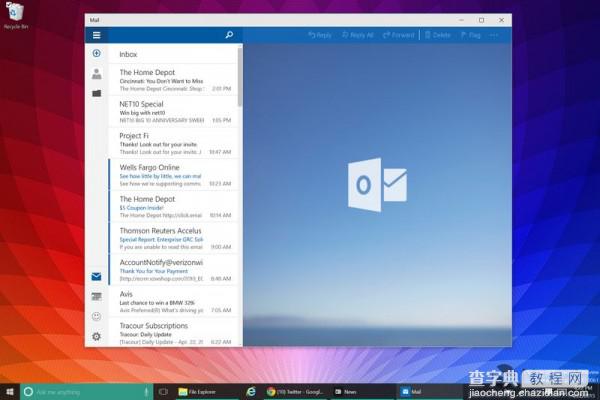Minimize the Mail window
Viewport: 600px width, 400px height.
coord(461,20)
